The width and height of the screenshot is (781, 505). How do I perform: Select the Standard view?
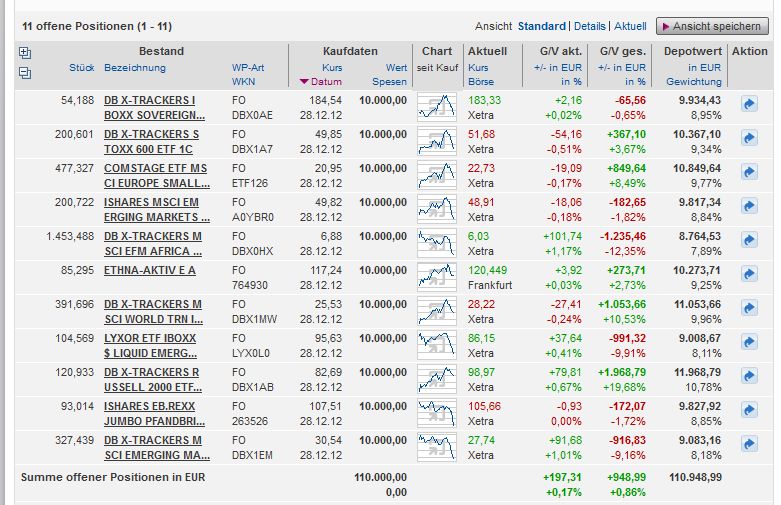pos(541,26)
